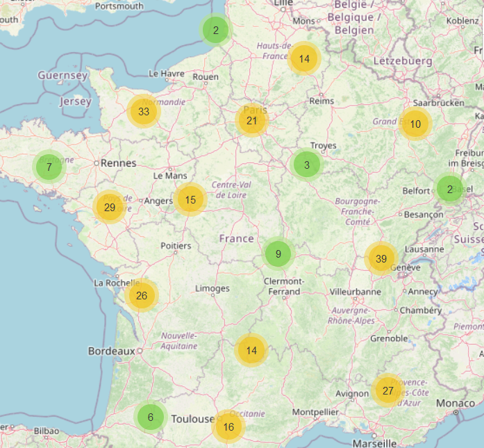Click the 15 cluster east of Angers
The image size is (484, 448).
tap(190, 199)
